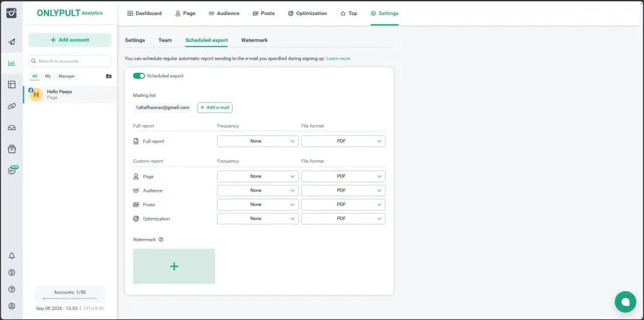Open Audience Frequency dropdown
The image size is (644, 320).
click(257, 190)
